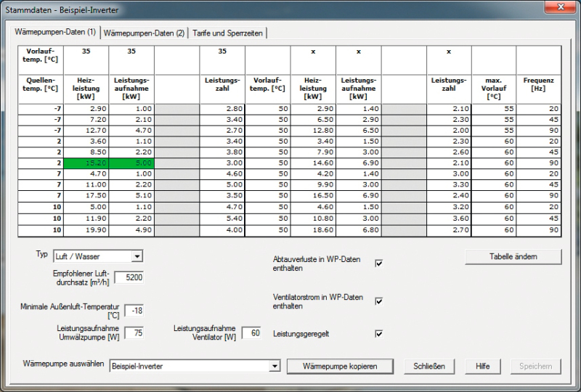Image resolution: width=581 pixels, height=392 pixels.
Task: Toggle Ventilatorstrom in WP-Daten enthalten checkbox
Action: pyautogui.click(x=378, y=301)
